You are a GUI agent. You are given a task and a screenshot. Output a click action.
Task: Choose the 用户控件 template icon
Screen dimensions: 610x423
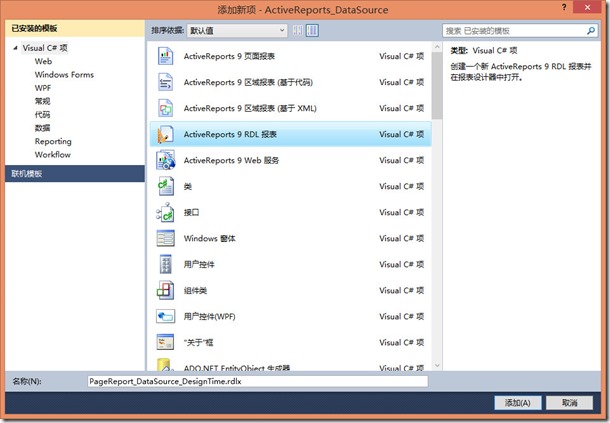point(166,265)
